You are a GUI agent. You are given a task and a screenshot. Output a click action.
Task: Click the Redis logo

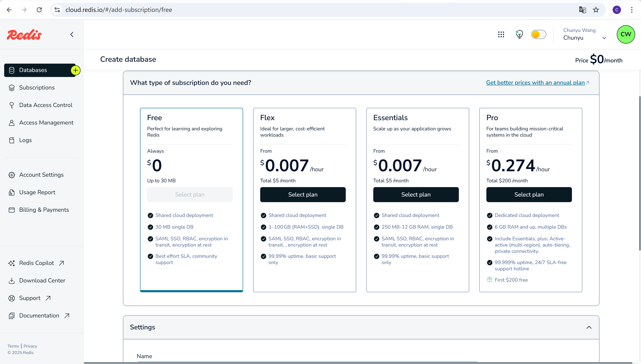click(x=24, y=34)
